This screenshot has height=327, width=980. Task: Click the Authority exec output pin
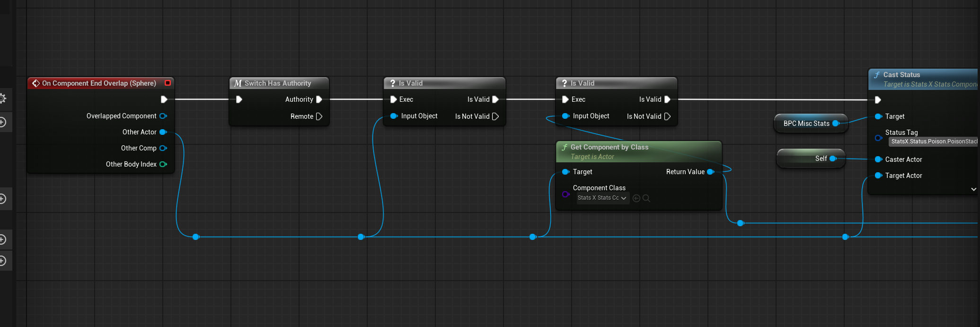319,99
